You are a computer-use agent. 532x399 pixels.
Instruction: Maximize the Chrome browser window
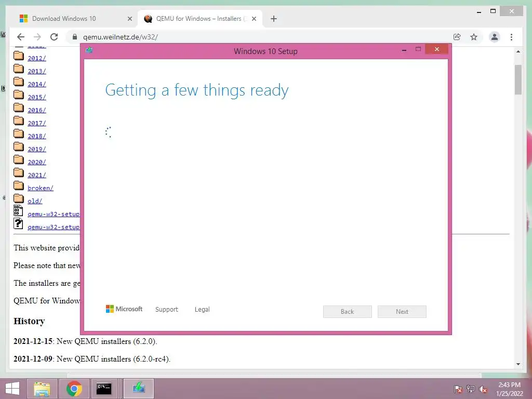coord(493,11)
